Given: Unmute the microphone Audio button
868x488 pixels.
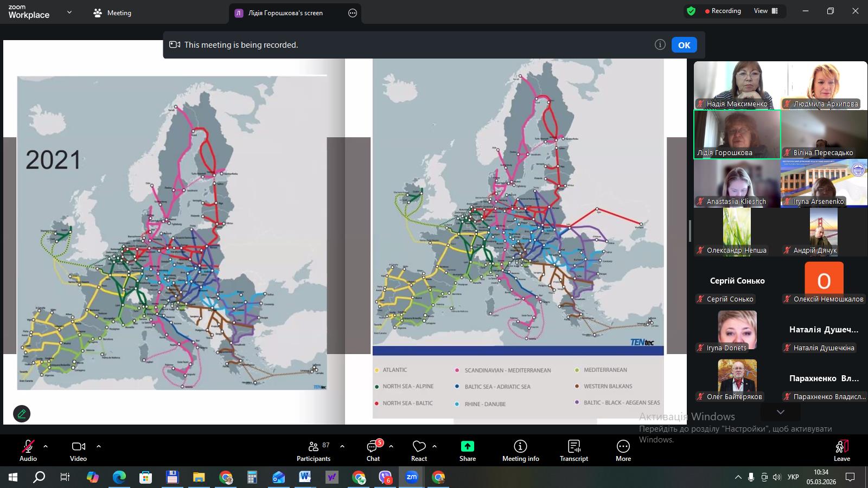Looking at the screenshot, I should click(28, 450).
